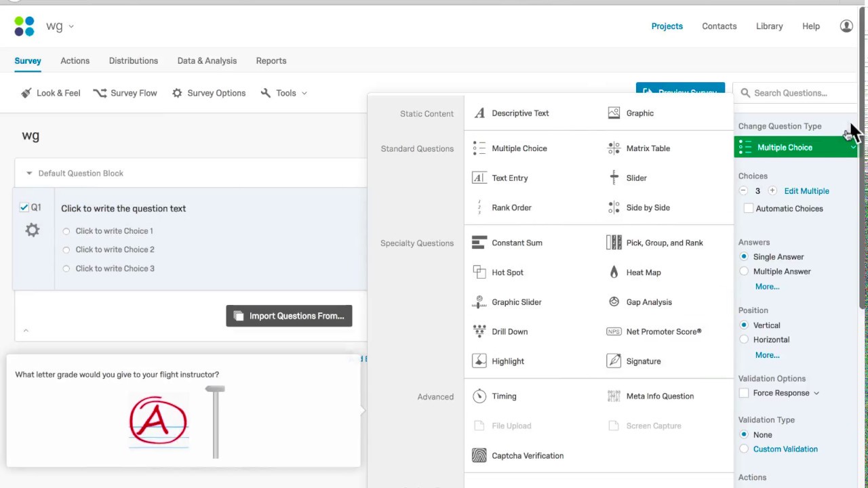
Task: Choose the Meta Info Question icon
Action: click(x=614, y=396)
